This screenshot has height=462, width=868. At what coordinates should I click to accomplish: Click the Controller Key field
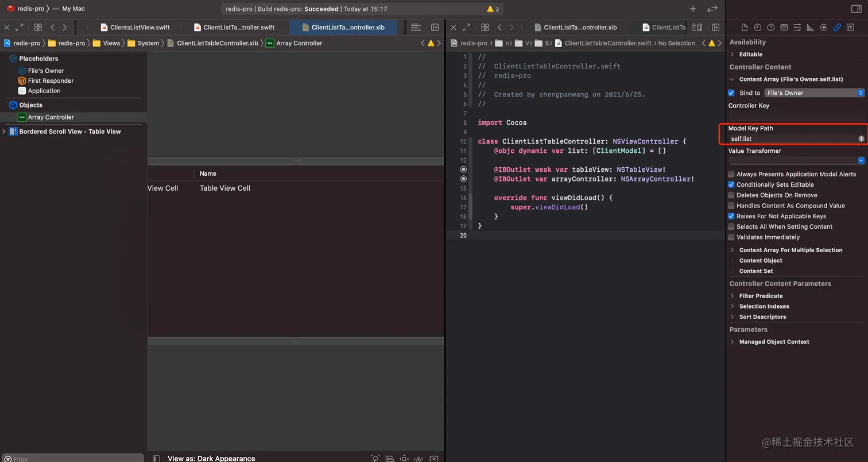click(x=796, y=115)
